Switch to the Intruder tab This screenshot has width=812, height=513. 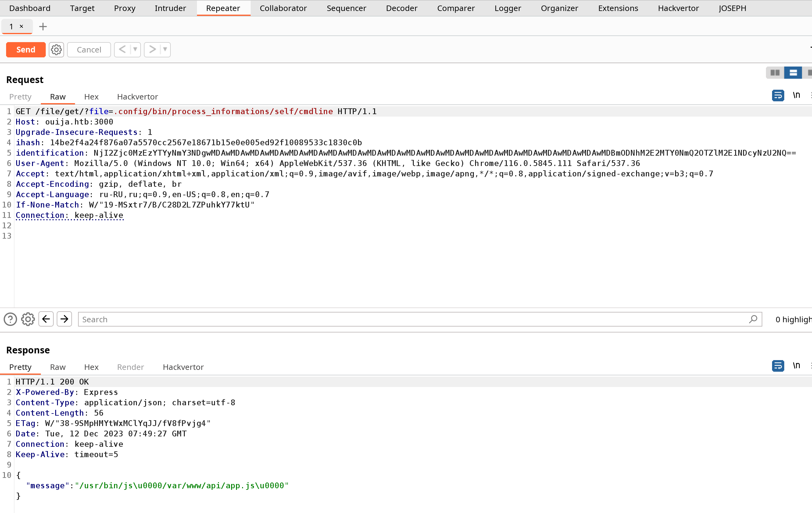pos(170,8)
